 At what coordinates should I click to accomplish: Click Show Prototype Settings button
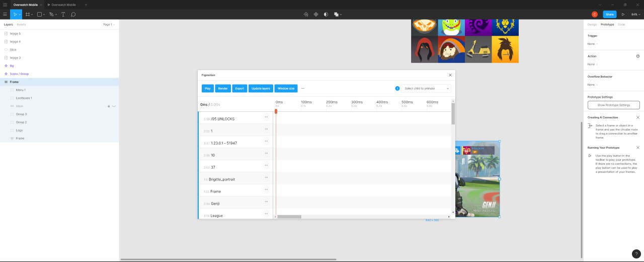613,105
